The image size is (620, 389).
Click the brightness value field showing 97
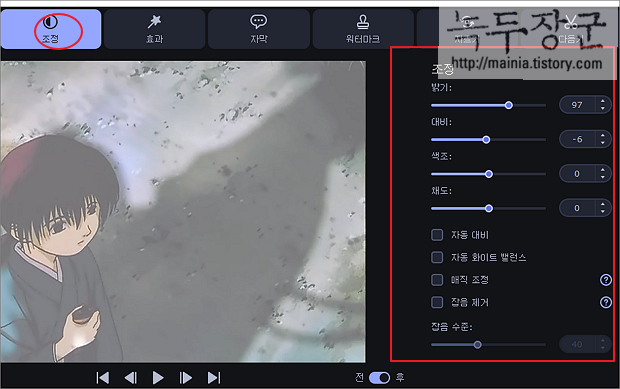(577, 105)
